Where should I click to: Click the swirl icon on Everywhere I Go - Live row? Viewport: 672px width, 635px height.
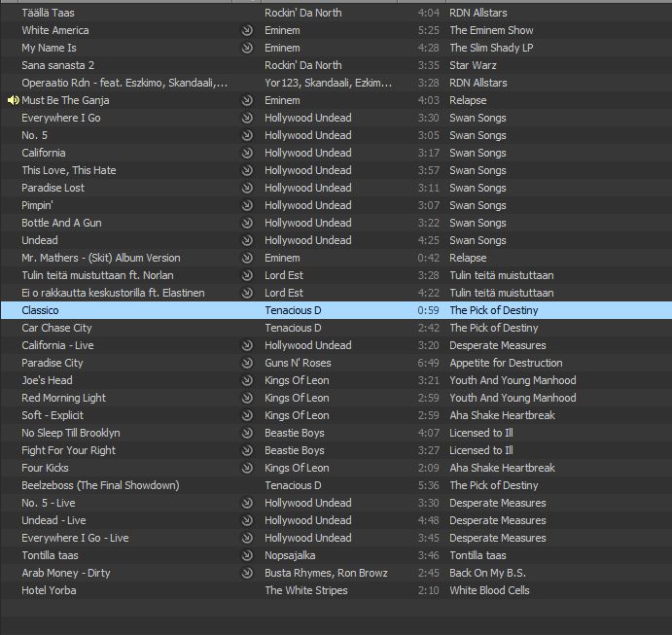(x=247, y=538)
